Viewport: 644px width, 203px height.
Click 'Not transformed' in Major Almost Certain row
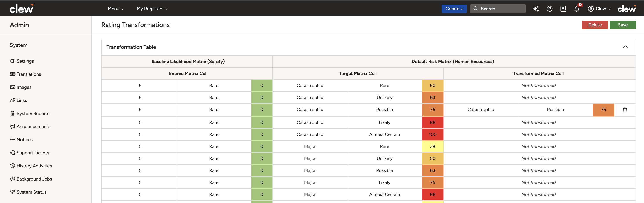click(539, 194)
